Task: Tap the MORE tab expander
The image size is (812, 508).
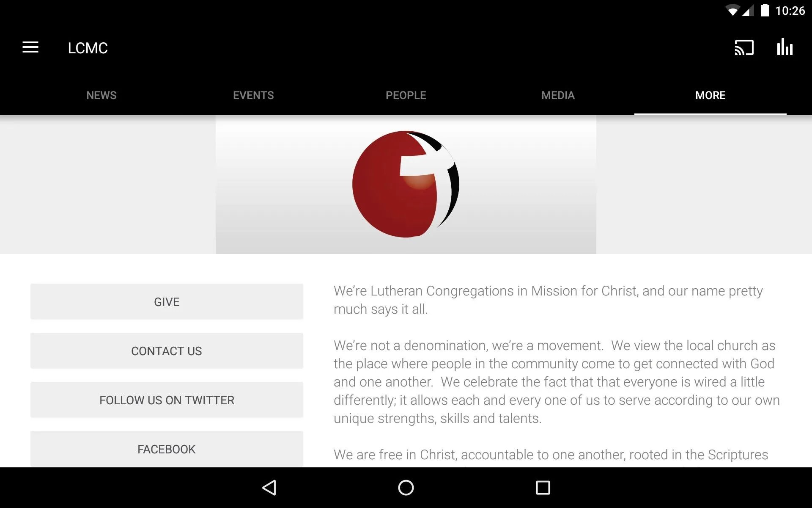Action: pos(710,95)
